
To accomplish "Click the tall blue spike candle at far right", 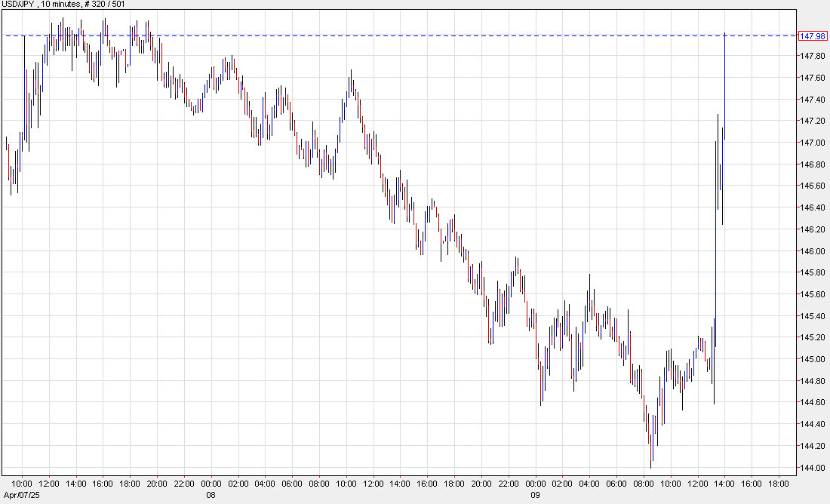I will coord(724,113).
